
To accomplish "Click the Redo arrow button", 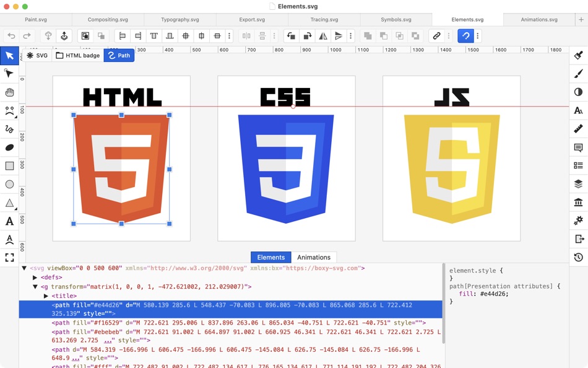I will (27, 36).
